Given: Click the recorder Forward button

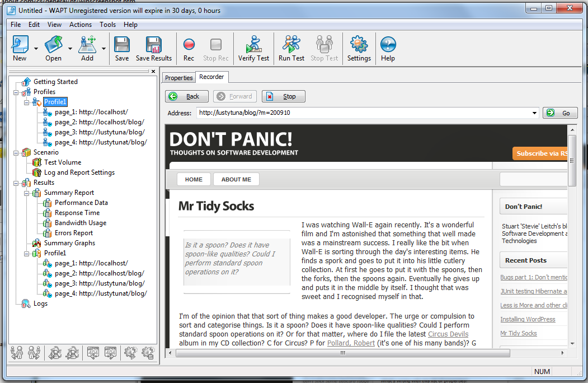Looking at the screenshot, I should point(235,96).
